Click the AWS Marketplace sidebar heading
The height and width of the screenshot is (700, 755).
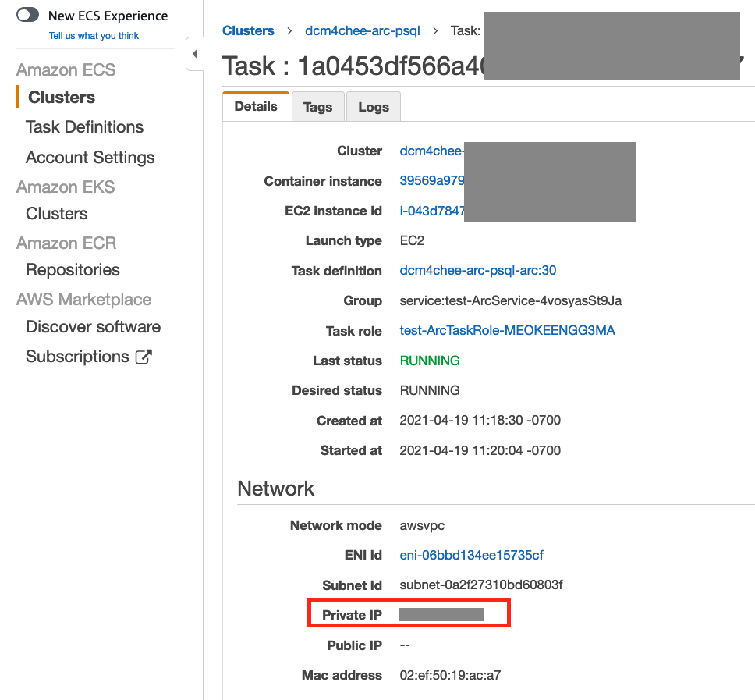click(x=83, y=299)
